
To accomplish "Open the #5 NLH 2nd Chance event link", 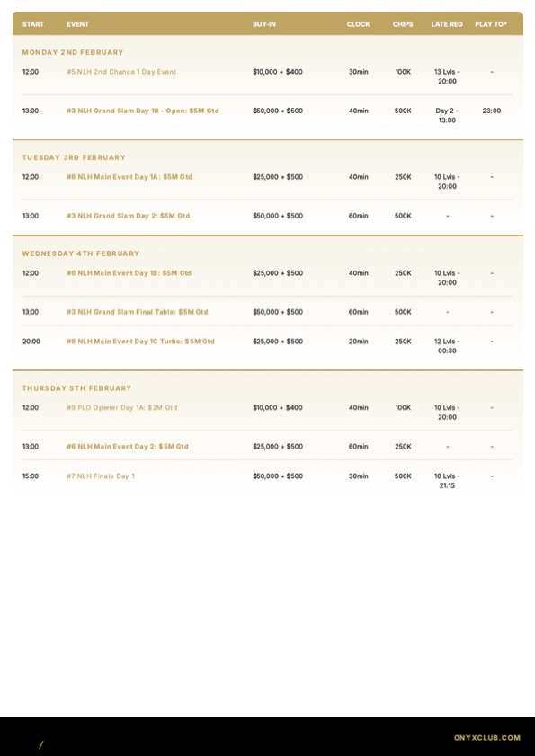I will point(121,72).
